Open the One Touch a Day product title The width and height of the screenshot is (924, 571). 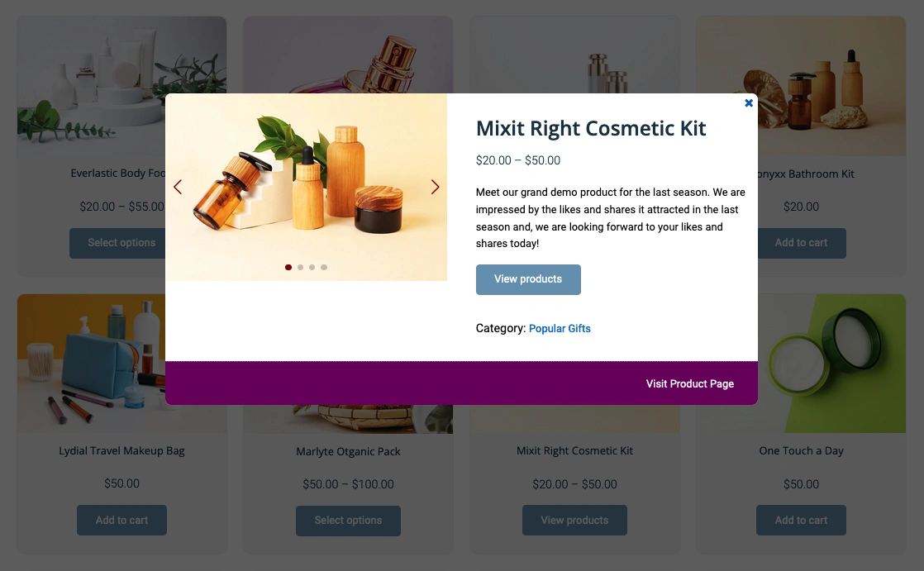tap(801, 451)
